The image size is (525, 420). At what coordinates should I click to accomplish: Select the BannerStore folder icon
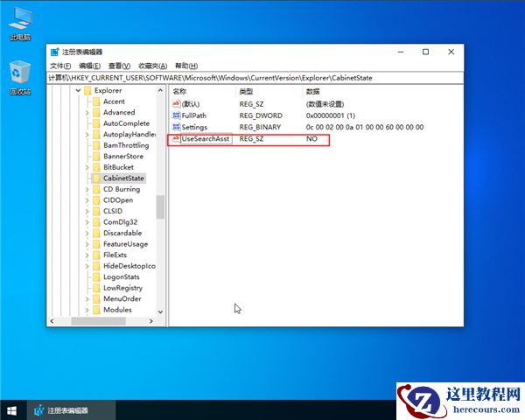point(96,157)
